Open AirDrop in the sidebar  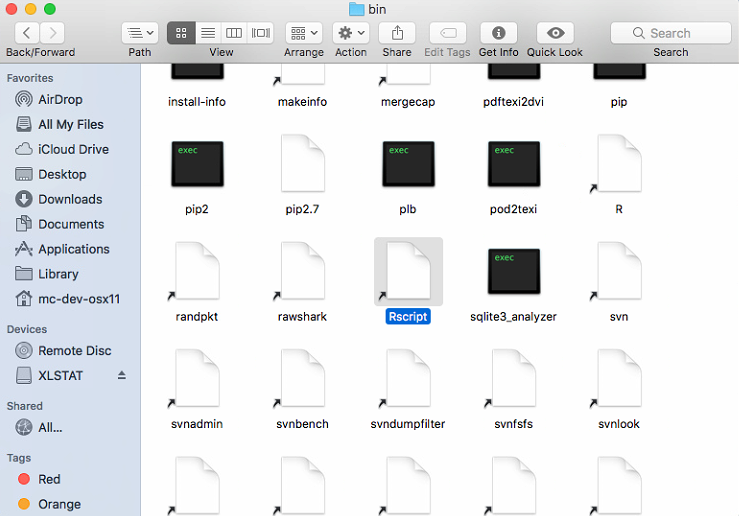60,100
